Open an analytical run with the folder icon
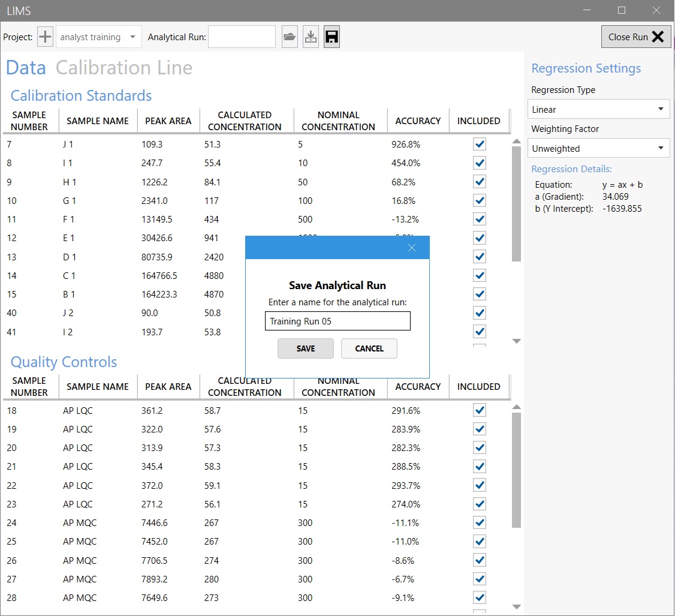 [x=290, y=37]
